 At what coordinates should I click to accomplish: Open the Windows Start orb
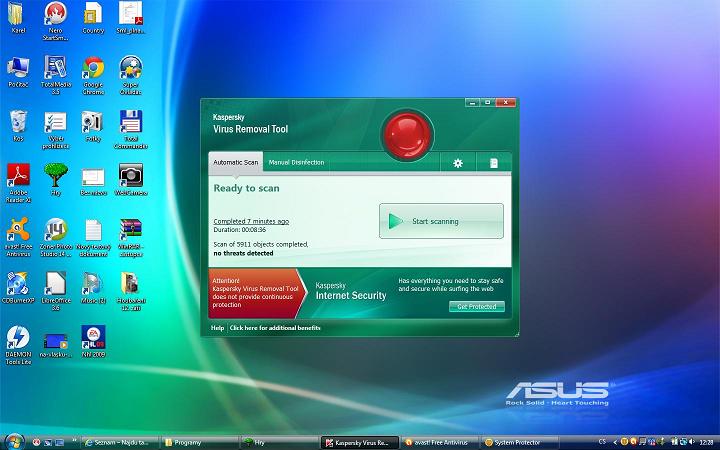[x=15, y=442]
